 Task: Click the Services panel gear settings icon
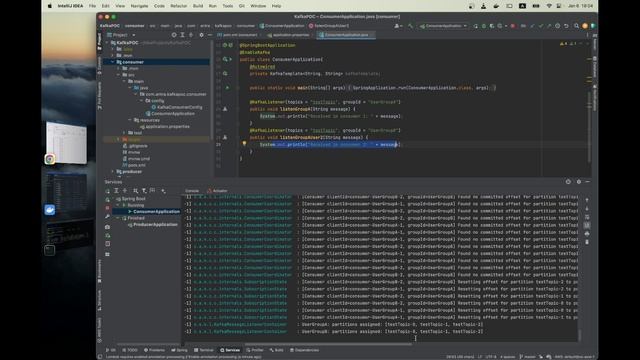click(578, 182)
